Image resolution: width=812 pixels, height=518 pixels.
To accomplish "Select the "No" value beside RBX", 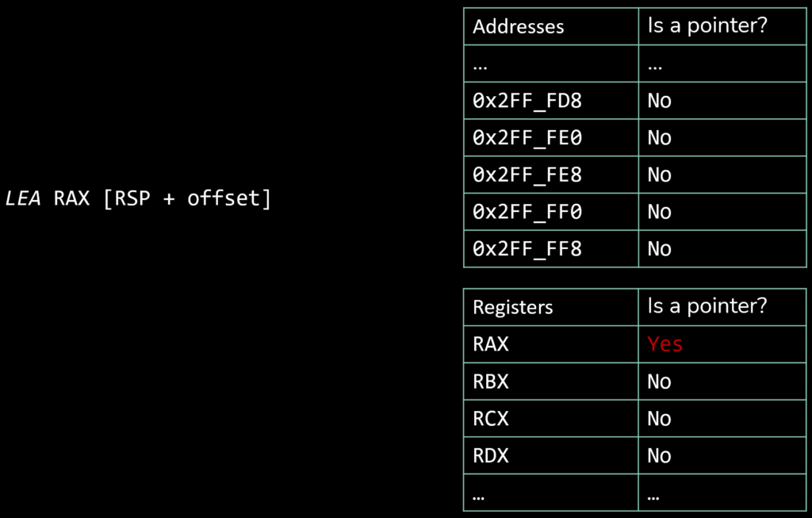I will tap(659, 382).
